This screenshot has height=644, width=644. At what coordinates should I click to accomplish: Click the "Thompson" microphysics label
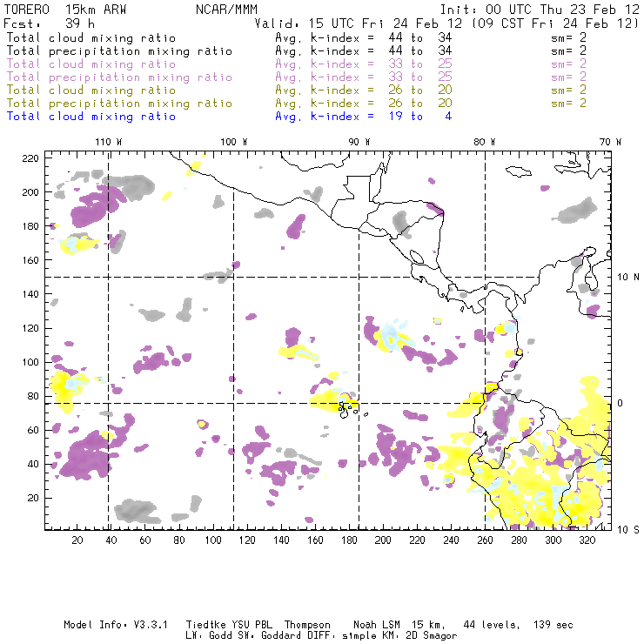tap(307, 625)
